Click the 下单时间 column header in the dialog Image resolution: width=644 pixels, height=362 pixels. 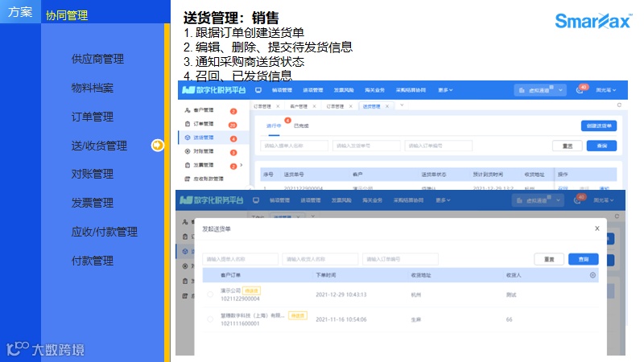tap(326, 275)
